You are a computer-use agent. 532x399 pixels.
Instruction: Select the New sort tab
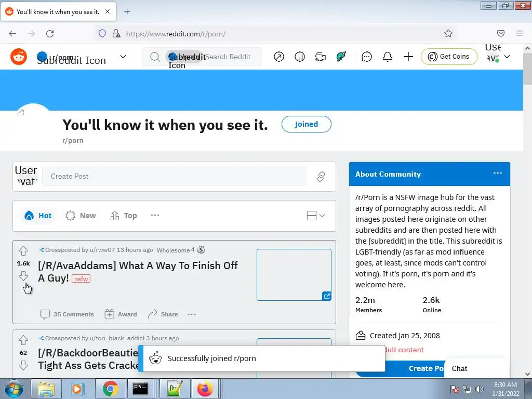coord(81,216)
